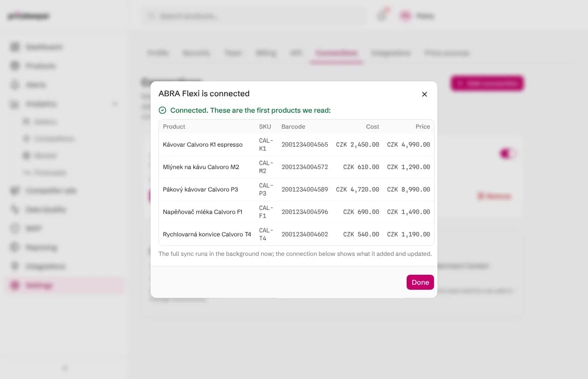Click the 'Connected. These are the first products' message
The width and height of the screenshot is (588, 379).
pos(251,110)
